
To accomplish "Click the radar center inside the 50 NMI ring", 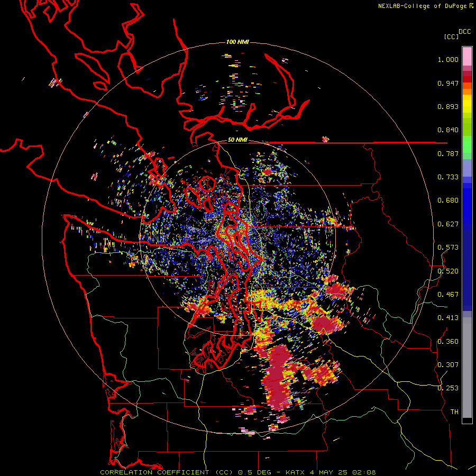I will coord(237,238).
